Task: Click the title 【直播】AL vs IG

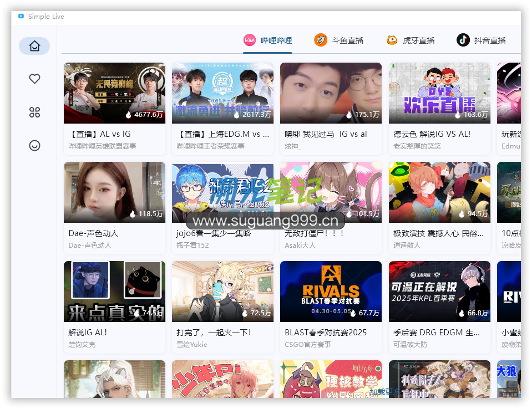Action: tap(100, 134)
